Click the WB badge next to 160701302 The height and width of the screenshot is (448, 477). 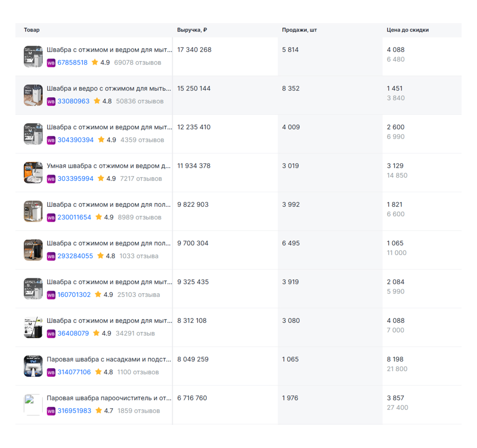tap(51, 295)
